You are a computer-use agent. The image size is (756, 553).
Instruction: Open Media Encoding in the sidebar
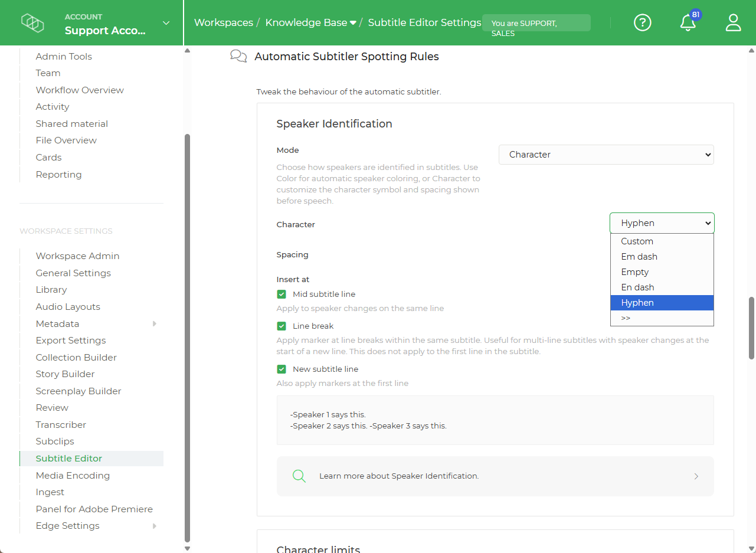coord(73,475)
